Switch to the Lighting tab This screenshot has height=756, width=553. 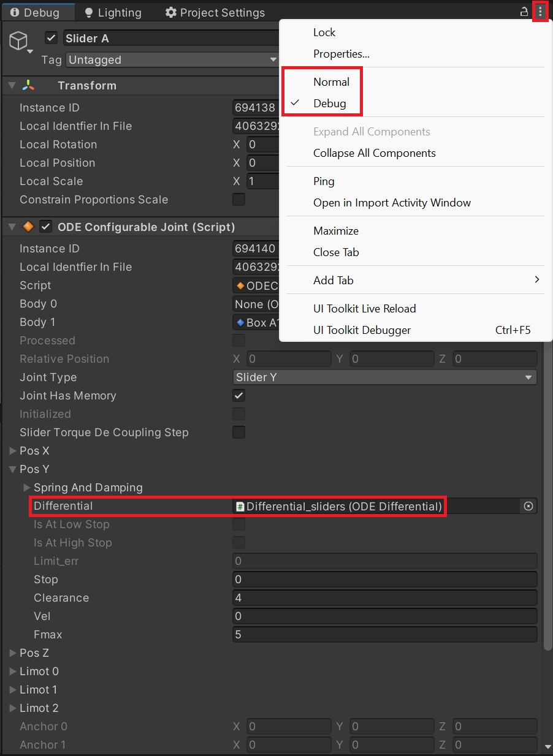(112, 12)
